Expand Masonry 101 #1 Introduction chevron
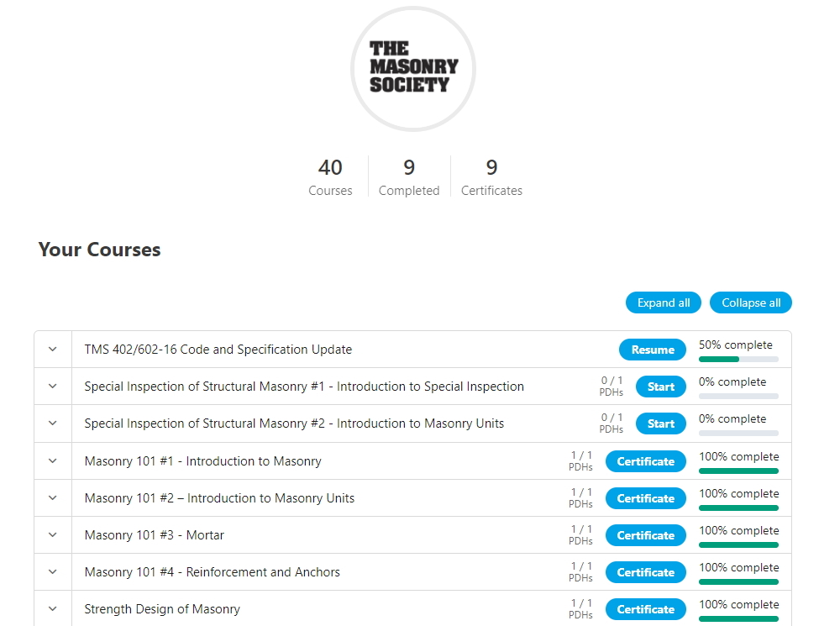 [53, 460]
